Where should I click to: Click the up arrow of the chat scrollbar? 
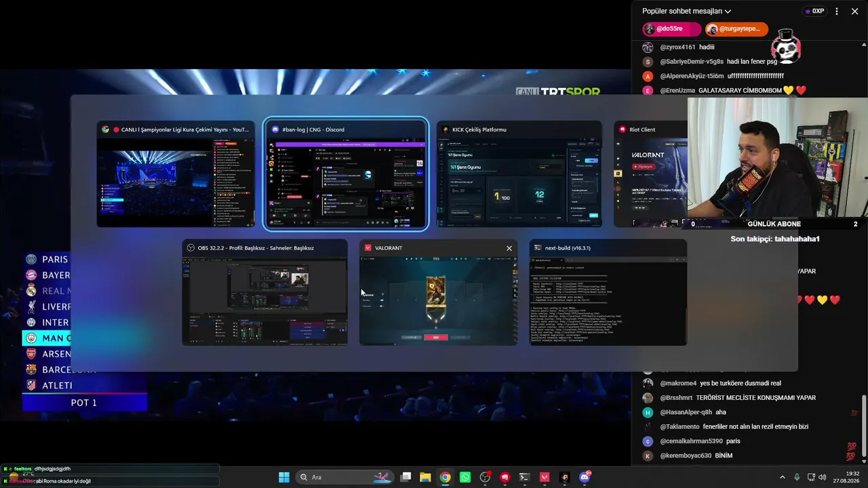(x=863, y=44)
